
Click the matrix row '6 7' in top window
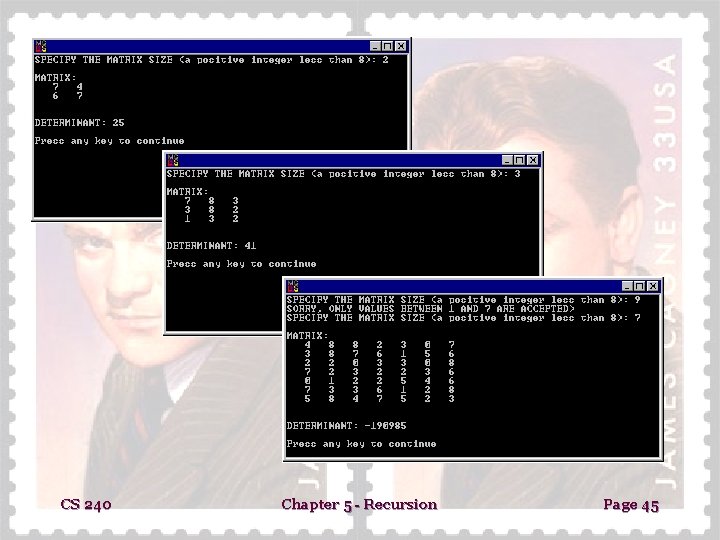pyautogui.click(x=68, y=96)
